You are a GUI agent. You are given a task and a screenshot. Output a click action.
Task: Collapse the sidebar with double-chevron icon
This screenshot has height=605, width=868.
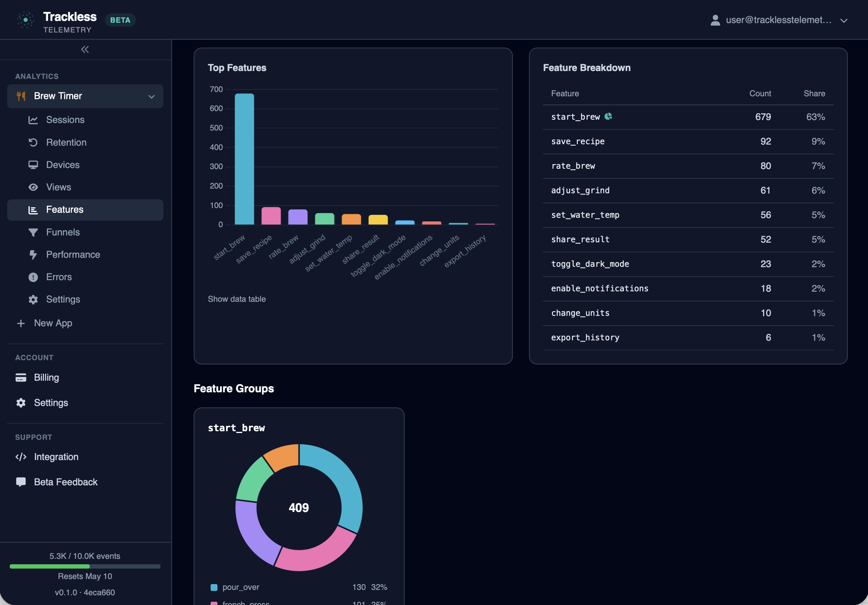pos(85,49)
